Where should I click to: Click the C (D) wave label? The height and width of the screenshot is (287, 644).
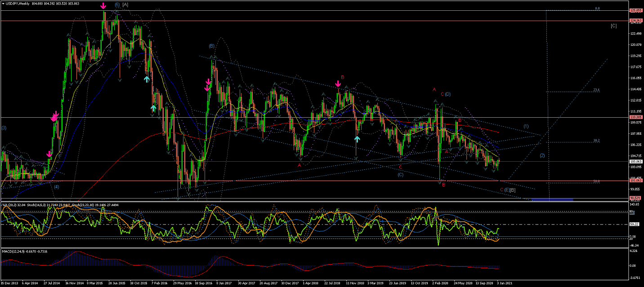click(x=446, y=94)
